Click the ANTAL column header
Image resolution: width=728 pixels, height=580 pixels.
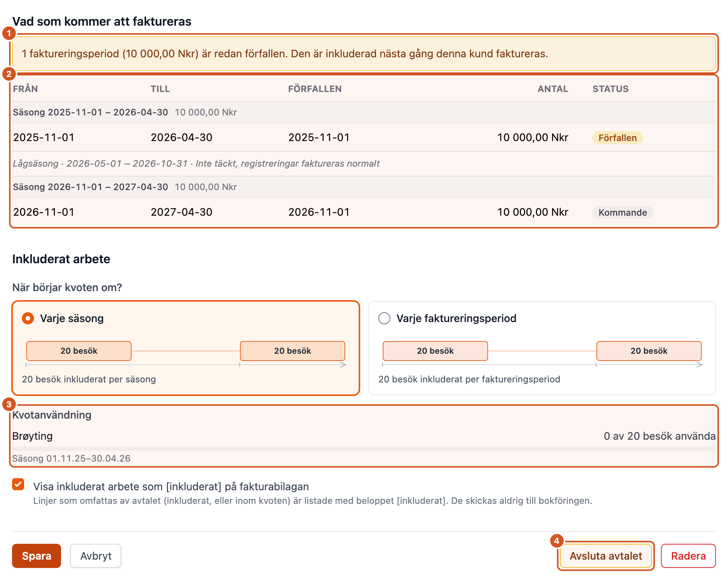[x=553, y=89]
